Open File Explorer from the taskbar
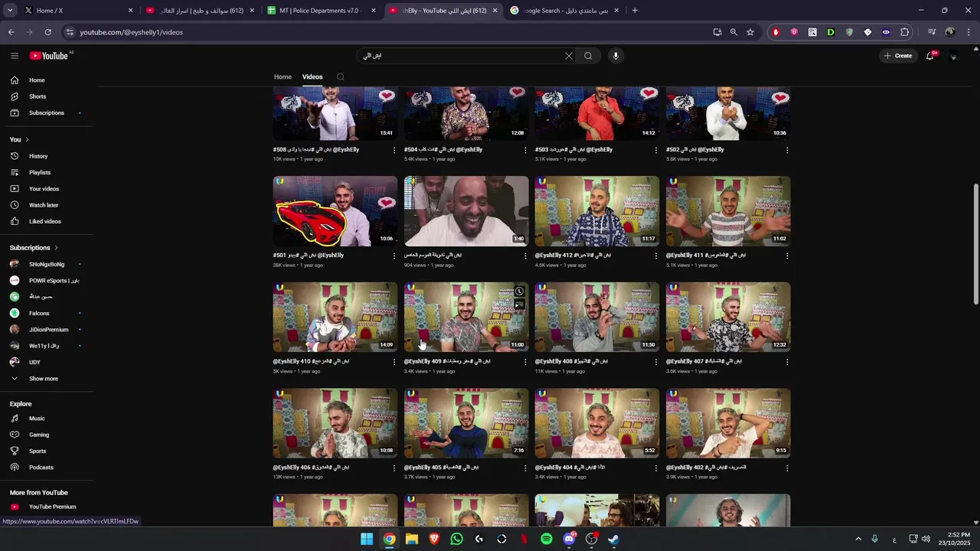980x551 pixels. (412, 539)
